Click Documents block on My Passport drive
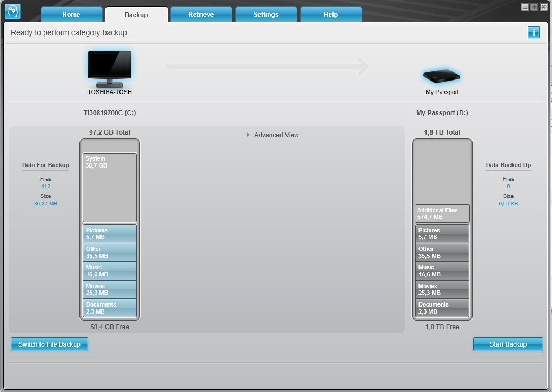Screen dimensions: 552x392 [442, 308]
